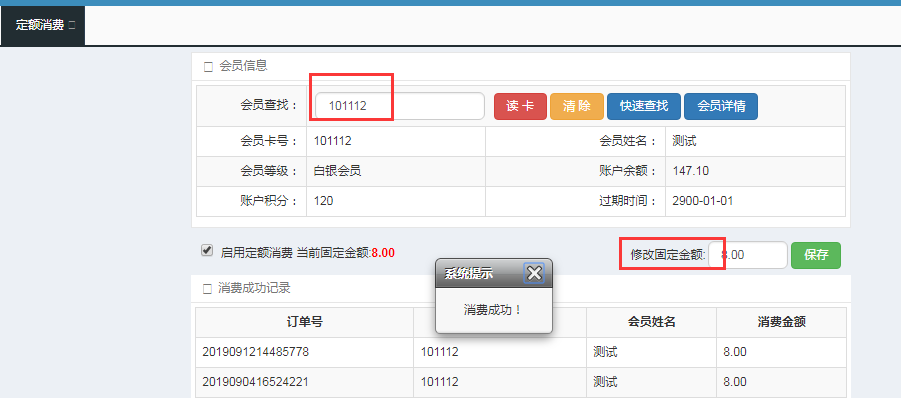Click the 过期时间 value 2900-01-01
The height and width of the screenshot is (398, 901).
coord(703,201)
